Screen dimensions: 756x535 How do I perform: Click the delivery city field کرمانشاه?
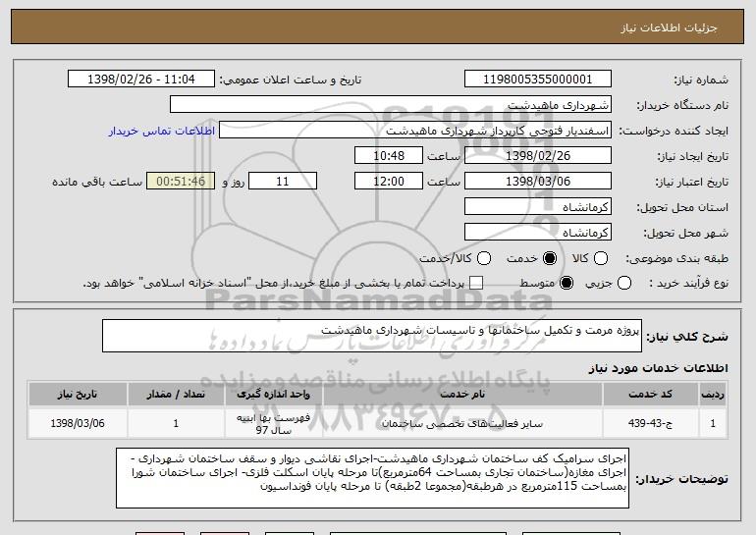pos(538,233)
